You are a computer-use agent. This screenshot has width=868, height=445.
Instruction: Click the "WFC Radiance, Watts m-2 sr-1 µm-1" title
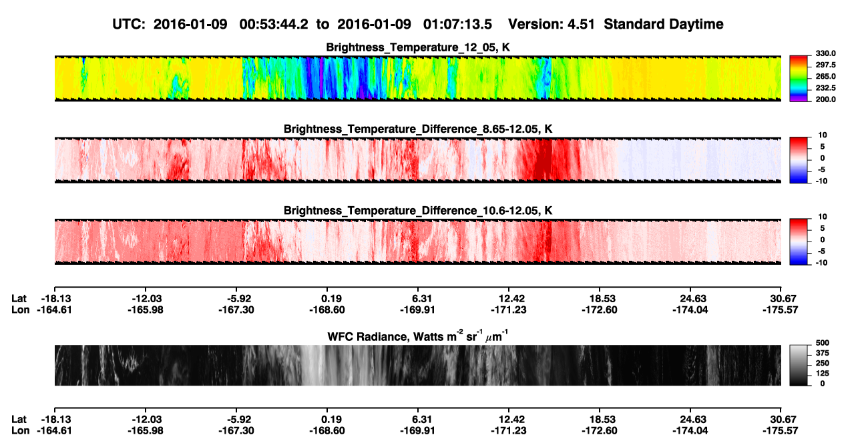(x=418, y=336)
